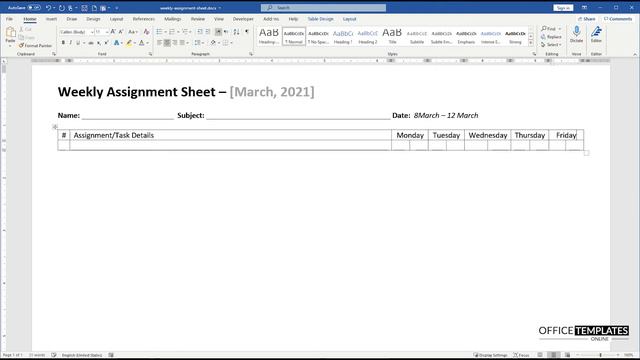Switch to the References tab
The width and height of the screenshot is (640, 360).
coord(144,19)
